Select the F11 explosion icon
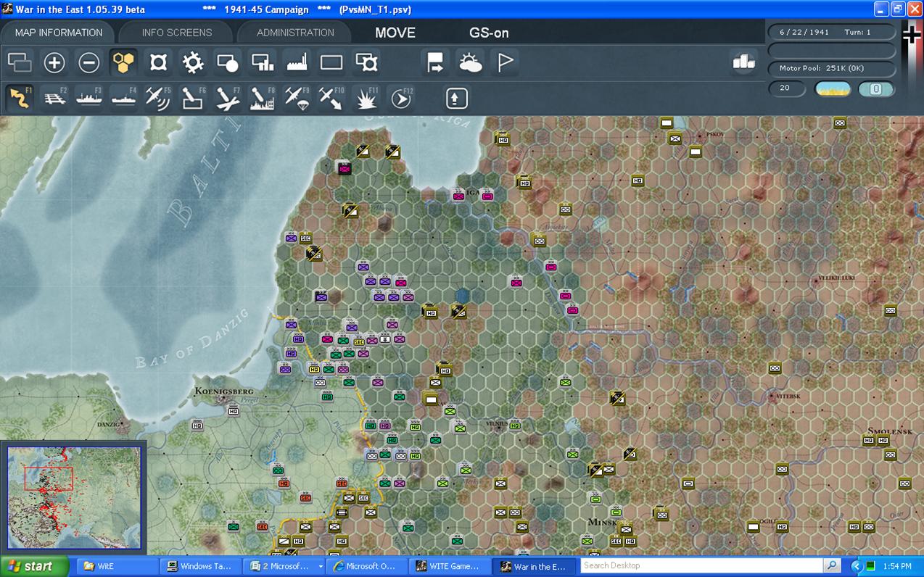The height and width of the screenshot is (577, 924). pyautogui.click(x=366, y=97)
